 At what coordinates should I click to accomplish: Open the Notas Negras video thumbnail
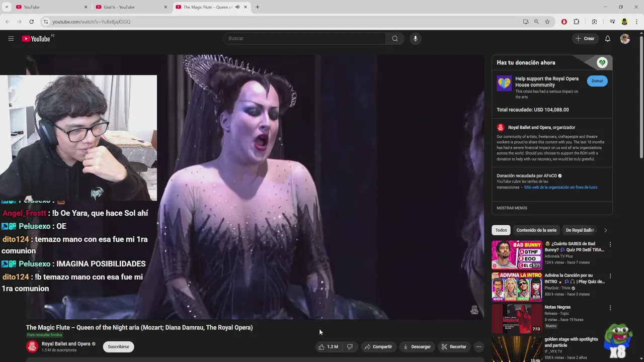517,318
